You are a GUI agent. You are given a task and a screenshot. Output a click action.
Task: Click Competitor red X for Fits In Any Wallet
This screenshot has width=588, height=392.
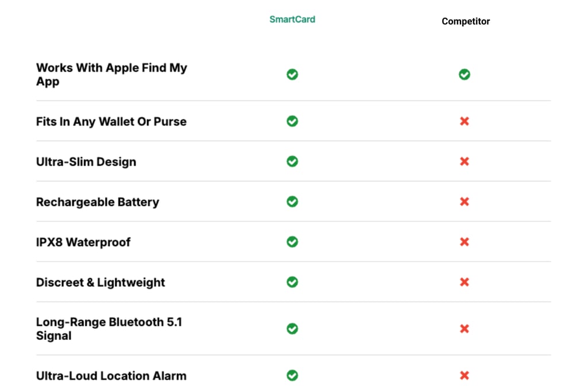[465, 121]
